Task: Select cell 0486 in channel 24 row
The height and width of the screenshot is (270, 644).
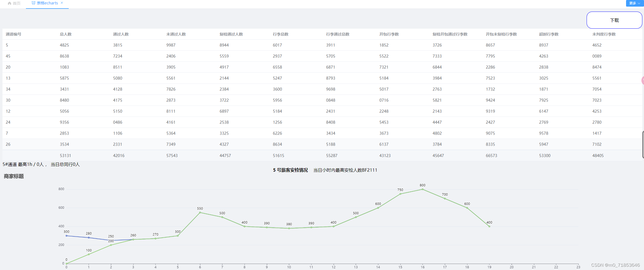Action: coord(118,122)
